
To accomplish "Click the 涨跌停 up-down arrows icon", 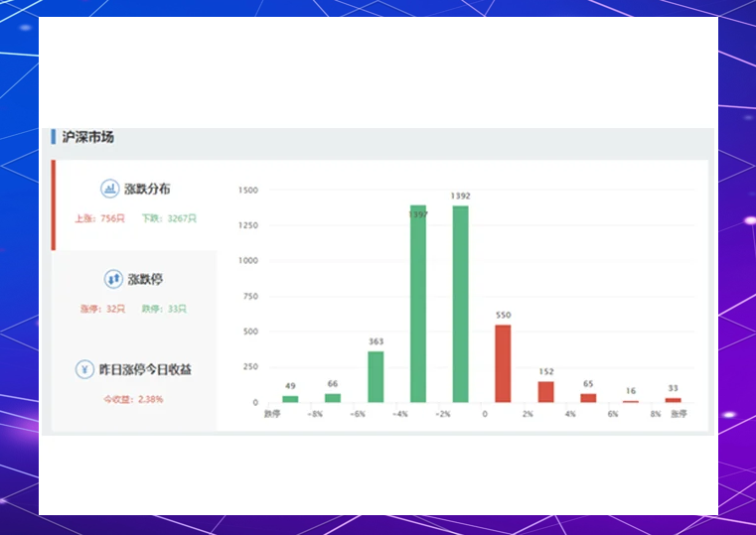I will click(112, 279).
